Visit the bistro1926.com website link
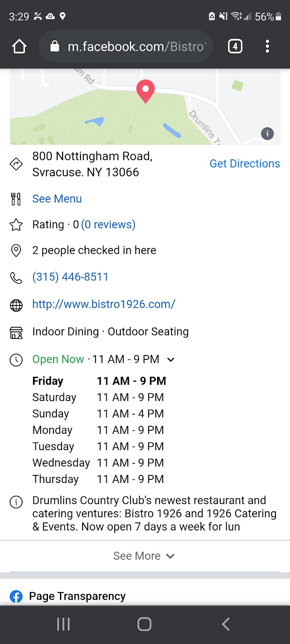Viewport: 290px width, 644px height. click(x=104, y=304)
